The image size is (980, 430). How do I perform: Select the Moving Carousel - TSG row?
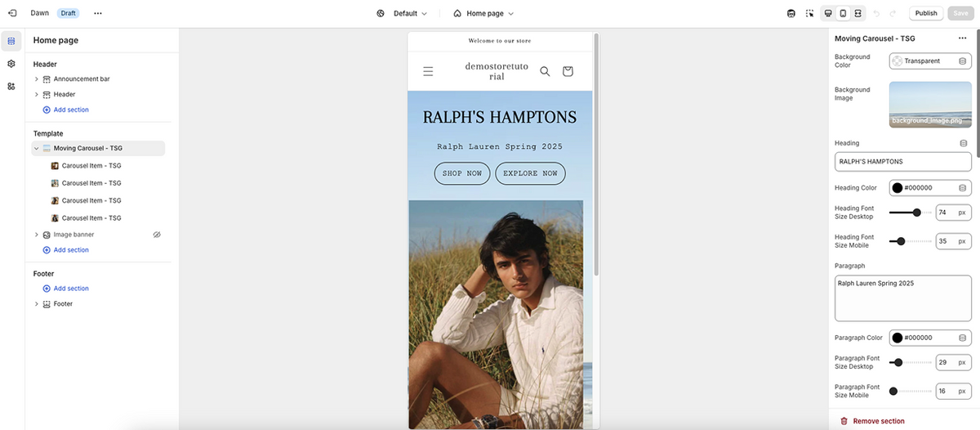(98, 149)
